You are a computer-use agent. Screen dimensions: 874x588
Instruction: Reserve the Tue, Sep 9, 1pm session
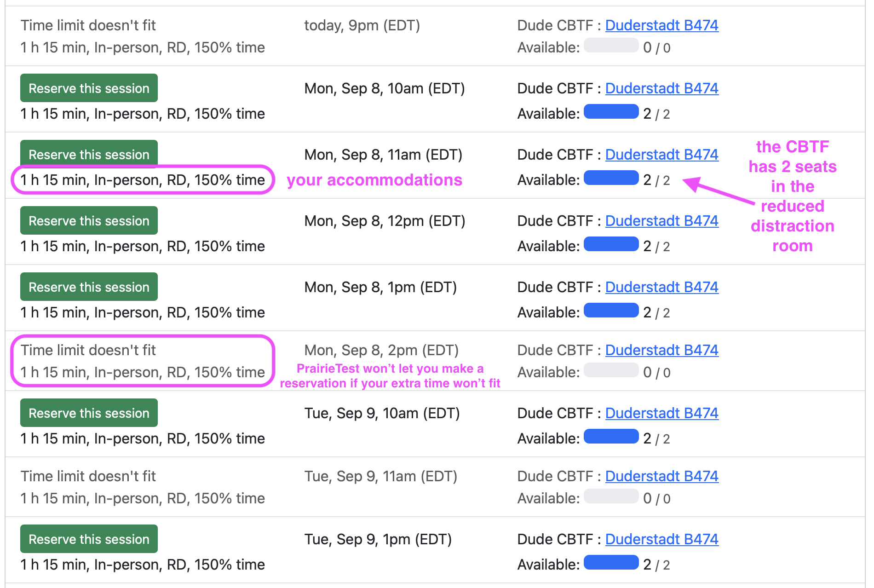(x=89, y=539)
